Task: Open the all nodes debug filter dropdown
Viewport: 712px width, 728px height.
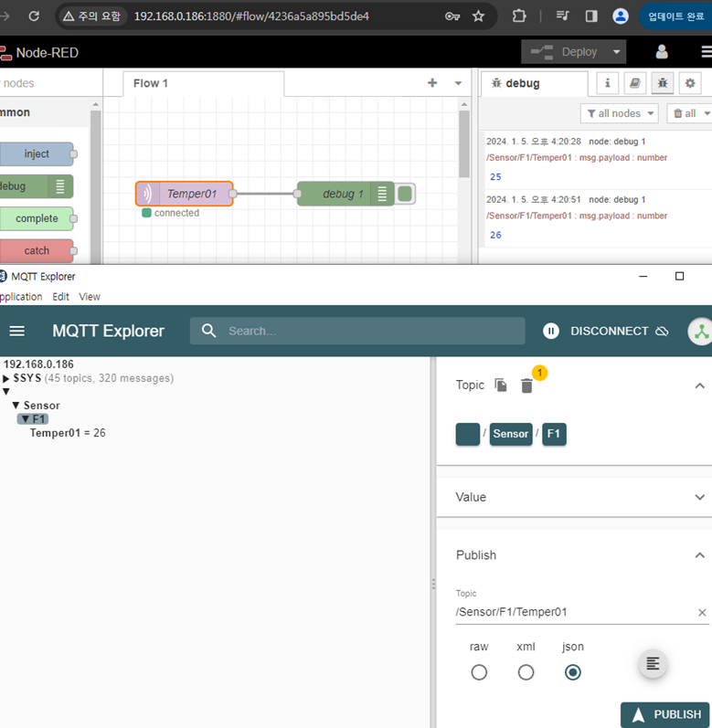Action: [619, 113]
